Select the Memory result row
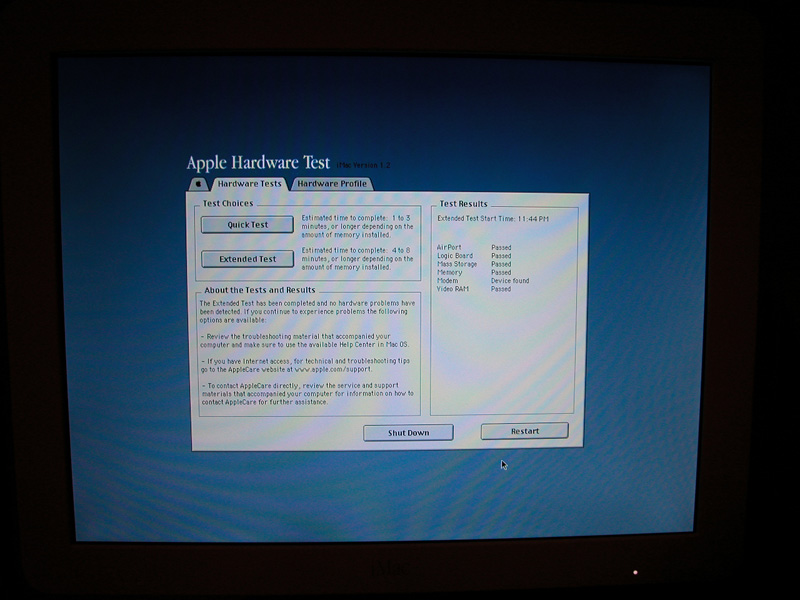Screen dimensions: 800x600 (x=474, y=273)
